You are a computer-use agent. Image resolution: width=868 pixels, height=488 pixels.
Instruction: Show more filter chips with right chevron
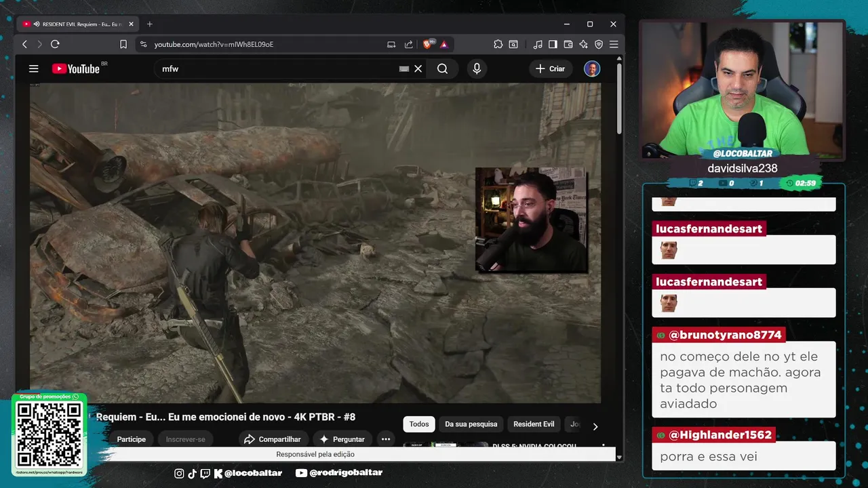(595, 426)
